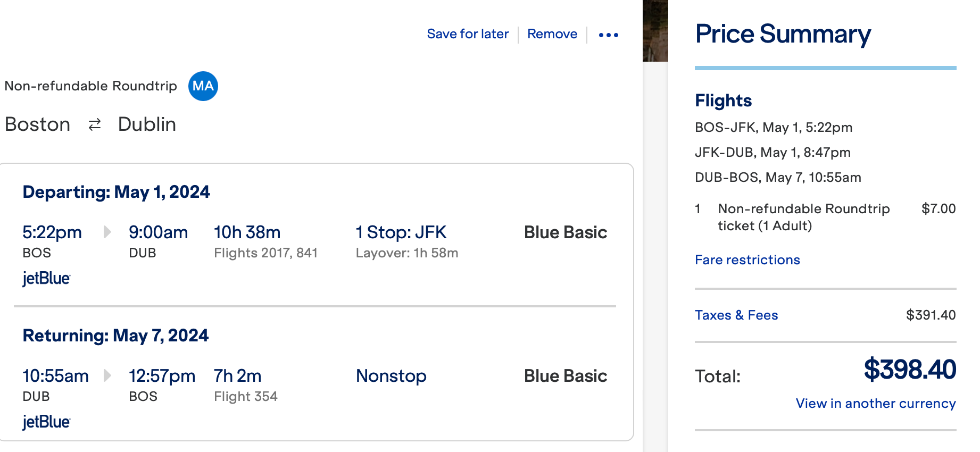This screenshot has height=452, width=980.
Task: Click Blue Basic fare on returning flight
Action: 566,376
